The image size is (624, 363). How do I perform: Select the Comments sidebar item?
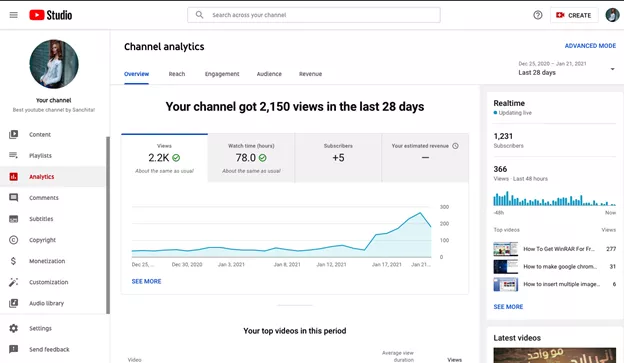coord(44,198)
